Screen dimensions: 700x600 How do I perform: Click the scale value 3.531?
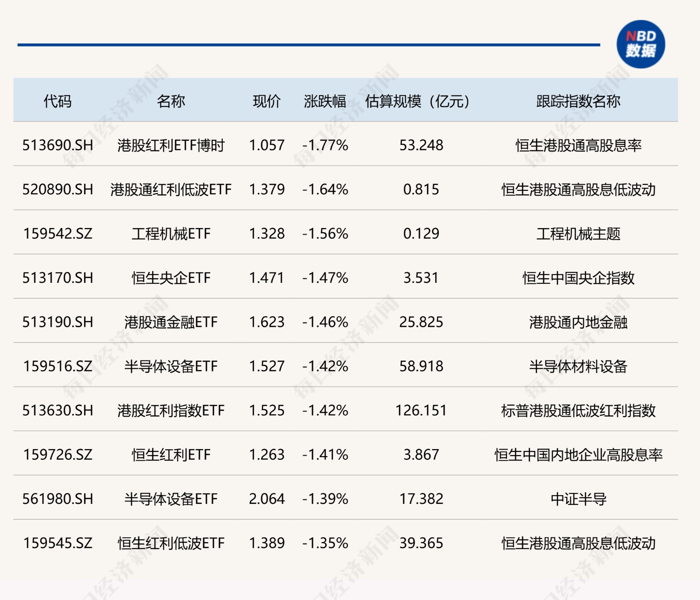[421, 278]
